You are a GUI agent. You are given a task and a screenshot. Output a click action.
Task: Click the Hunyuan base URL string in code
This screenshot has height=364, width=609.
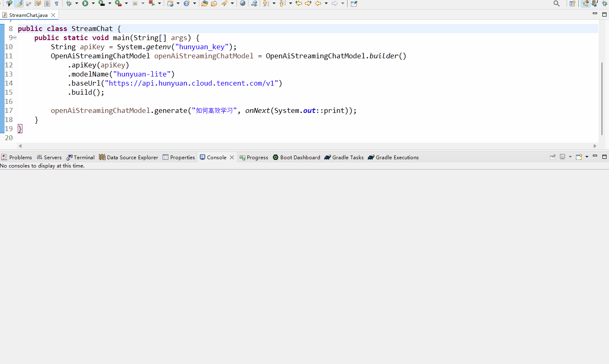192,83
